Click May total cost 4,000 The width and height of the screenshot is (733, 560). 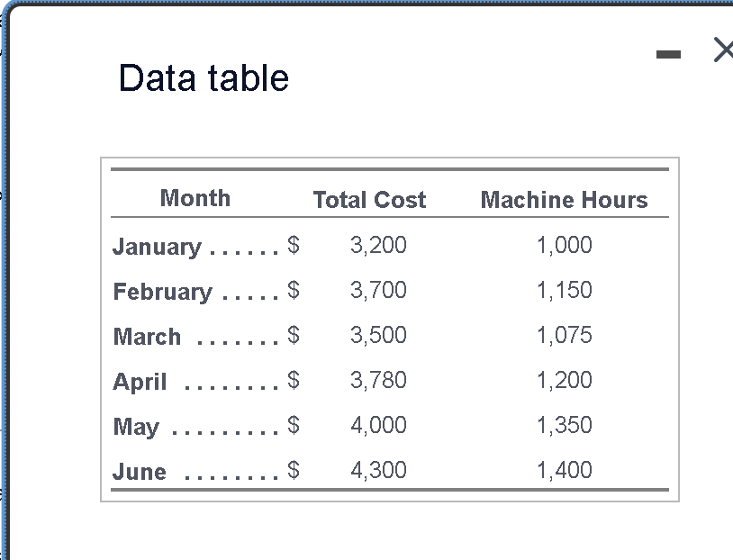378,424
